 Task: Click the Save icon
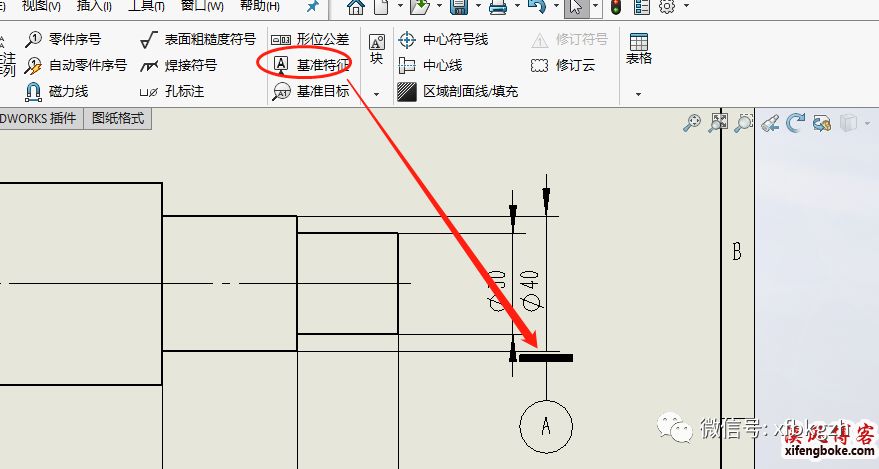point(459,7)
